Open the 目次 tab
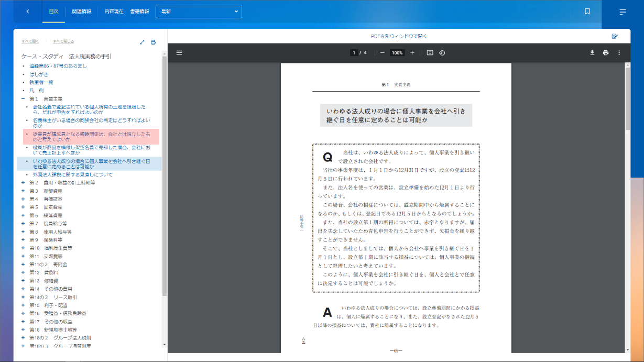Viewport: 644px width, 362px height. [x=53, y=12]
